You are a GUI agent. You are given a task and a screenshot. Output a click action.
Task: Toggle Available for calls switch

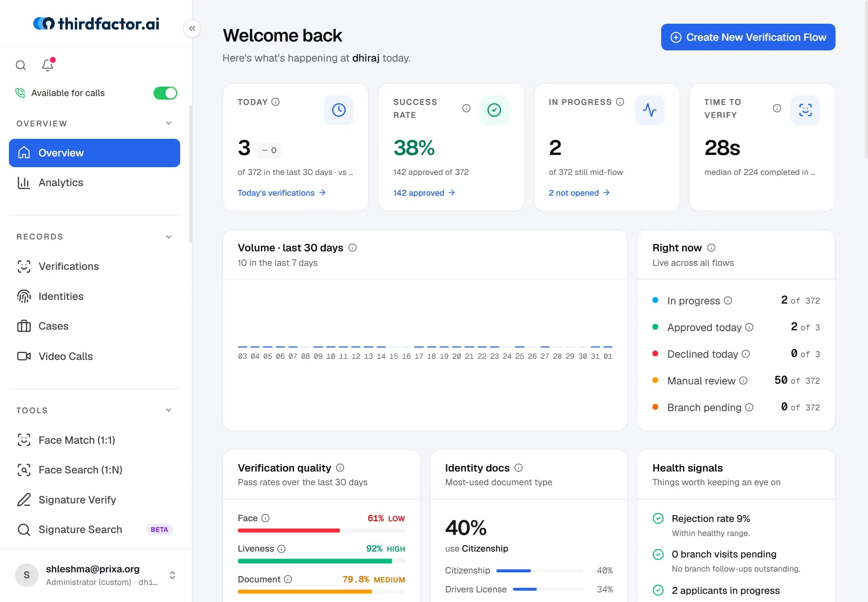pos(165,93)
